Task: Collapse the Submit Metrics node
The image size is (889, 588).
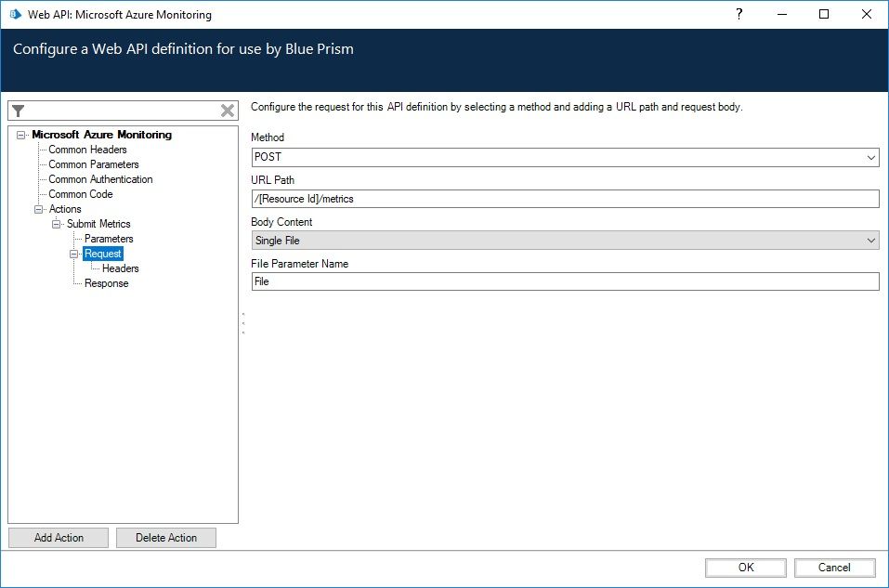Action: 57,224
